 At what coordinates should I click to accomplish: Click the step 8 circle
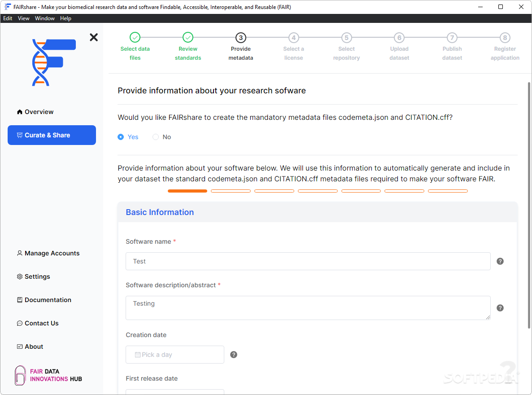(505, 37)
